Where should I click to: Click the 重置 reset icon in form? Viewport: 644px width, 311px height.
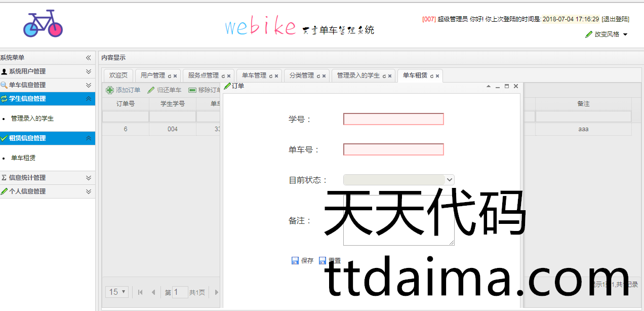pos(323,261)
